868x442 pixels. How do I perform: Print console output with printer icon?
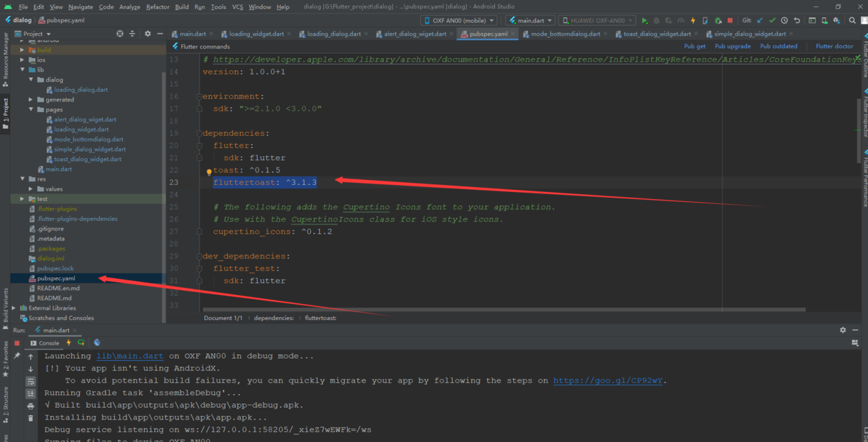[x=31, y=406]
